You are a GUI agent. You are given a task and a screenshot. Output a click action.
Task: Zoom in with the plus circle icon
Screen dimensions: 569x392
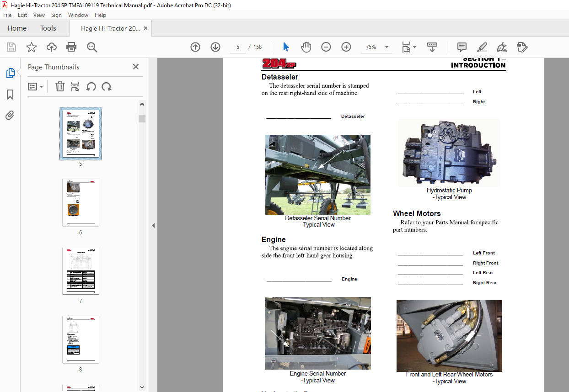coord(346,47)
